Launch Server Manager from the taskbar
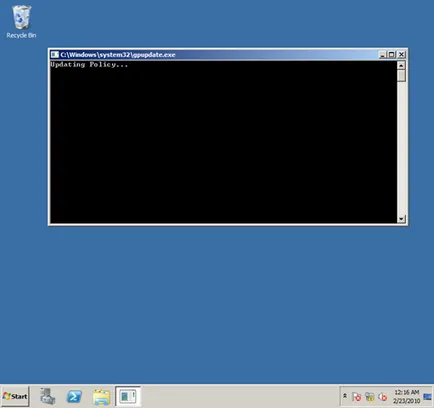The image size is (434, 408). pyautogui.click(x=48, y=396)
